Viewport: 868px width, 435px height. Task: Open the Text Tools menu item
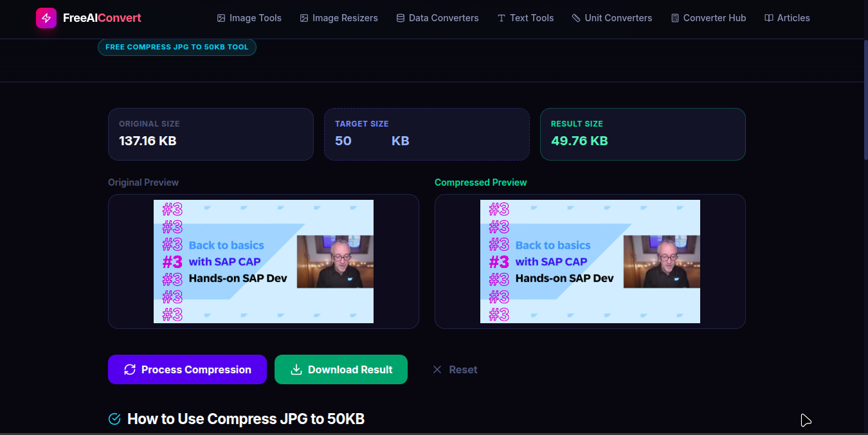point(525,18)
